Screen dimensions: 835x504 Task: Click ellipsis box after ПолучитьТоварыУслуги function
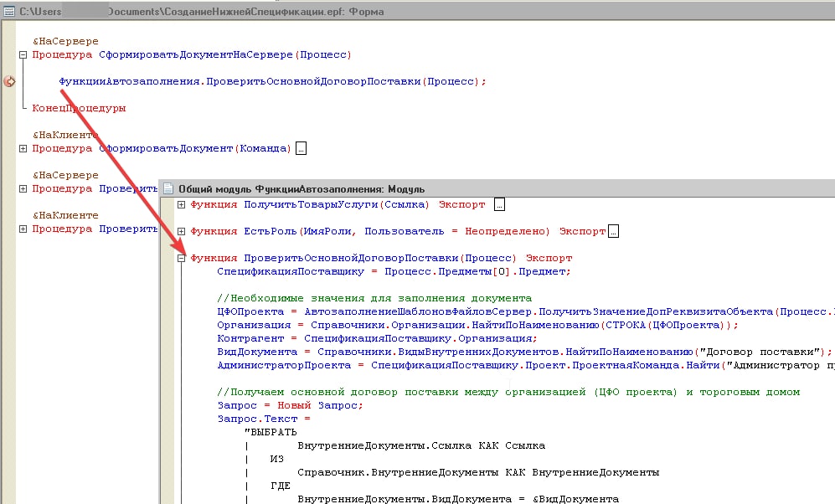(500, 204)
